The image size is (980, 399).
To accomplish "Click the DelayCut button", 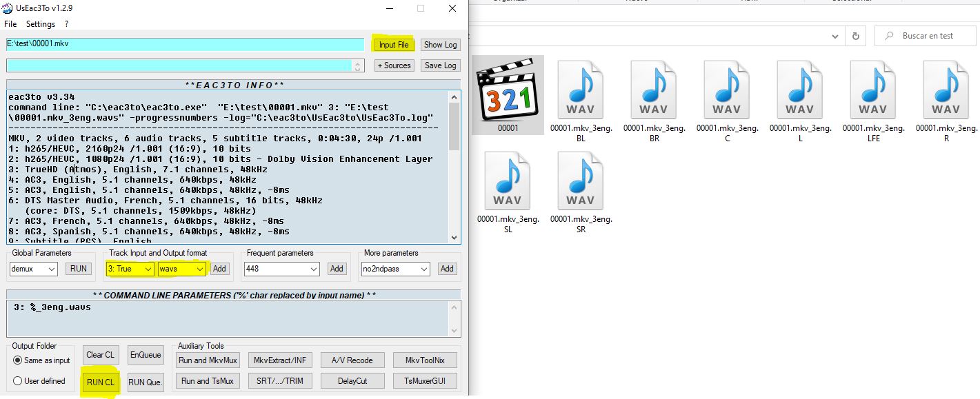I will (352, 381).
